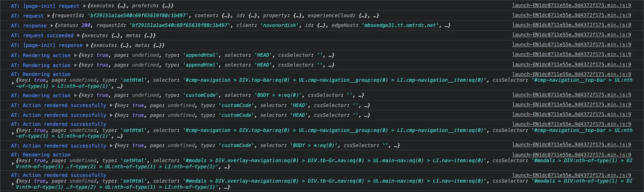The width and height of the screenshot is (644, 192).
Task: Select the 'mboxedge31.tt.omtrdc.net' edgeHost value
Action: click(401, 25)
